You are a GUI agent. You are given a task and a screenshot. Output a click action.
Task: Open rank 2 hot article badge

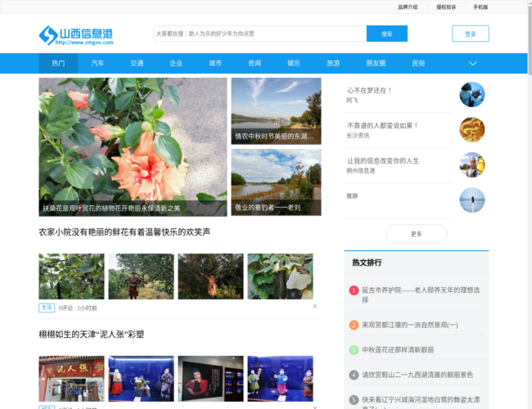354,325
